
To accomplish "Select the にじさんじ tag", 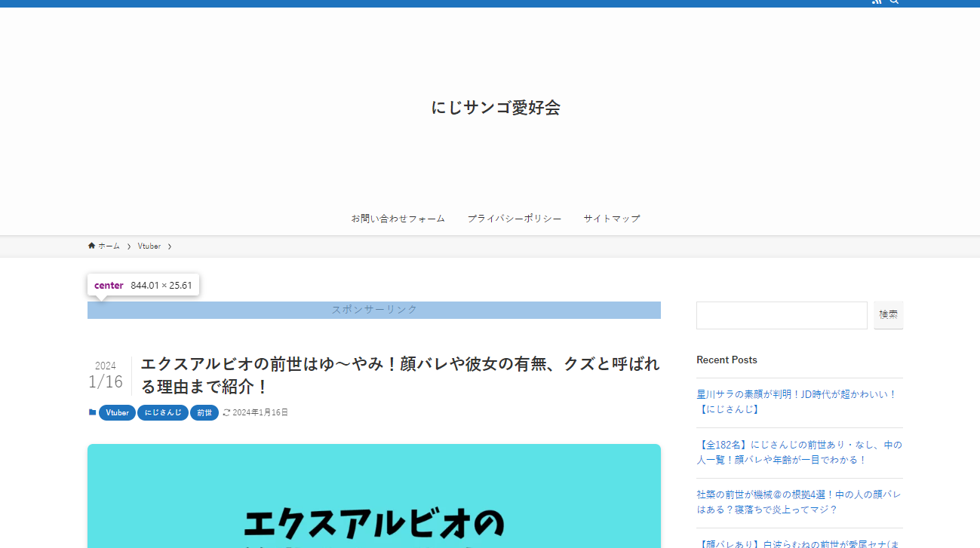I will [x=163, y=412].
